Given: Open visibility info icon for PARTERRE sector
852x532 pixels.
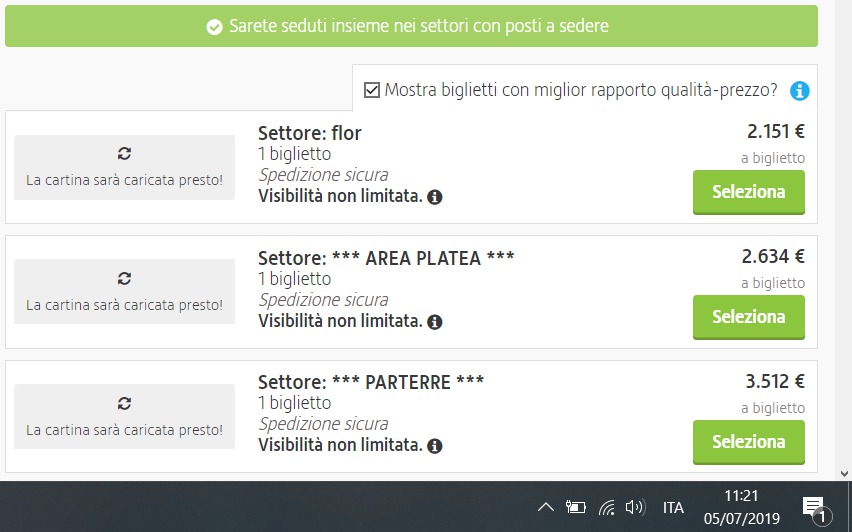Looking at the screenshot, I should (435, 446).
